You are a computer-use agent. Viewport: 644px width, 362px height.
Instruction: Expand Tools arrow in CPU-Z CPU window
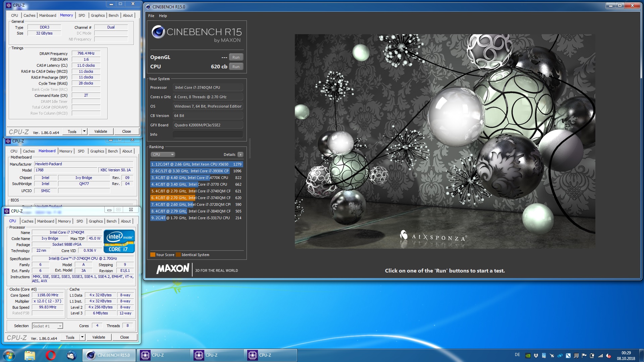tap(82, 337)
